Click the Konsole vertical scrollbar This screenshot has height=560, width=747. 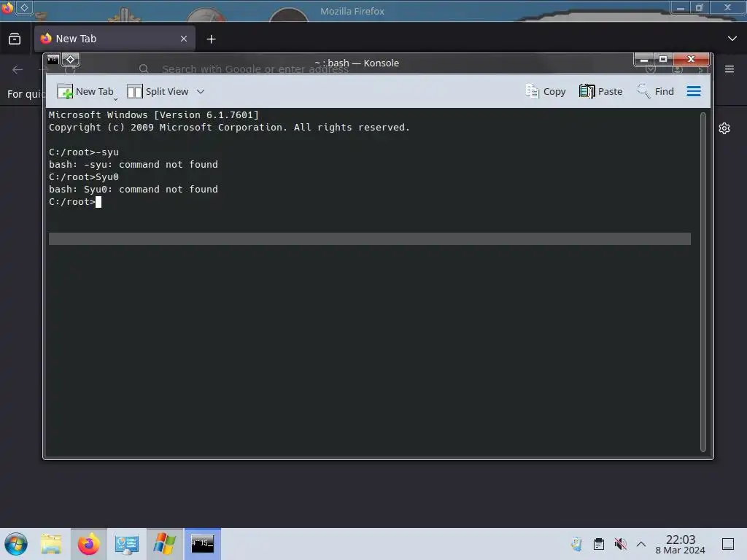pos(703,282)
